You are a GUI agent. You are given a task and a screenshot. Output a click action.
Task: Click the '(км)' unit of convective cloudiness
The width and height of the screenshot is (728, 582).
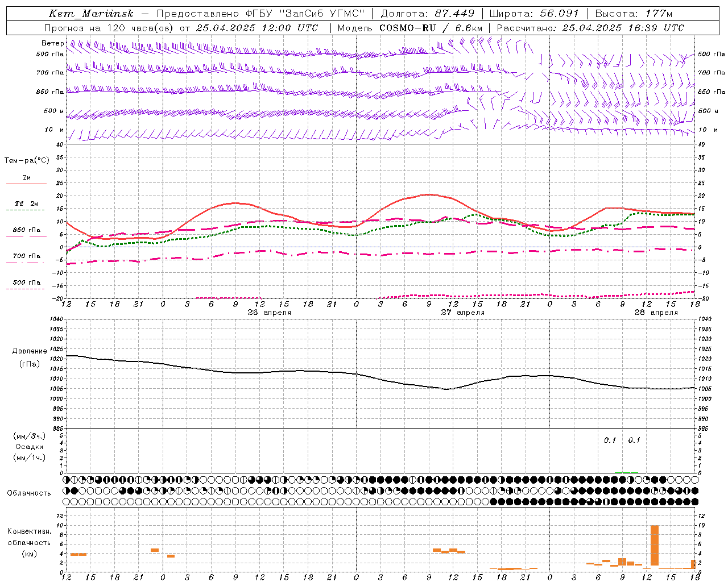coord(29,554)
